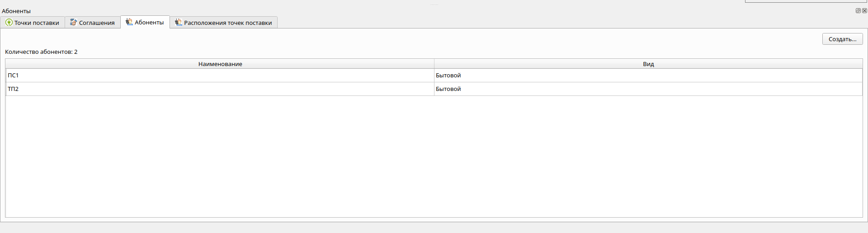868x233 pixels.
Task: Click the subscriber icon on Абоненты tab
Action: tap(129, 22)
